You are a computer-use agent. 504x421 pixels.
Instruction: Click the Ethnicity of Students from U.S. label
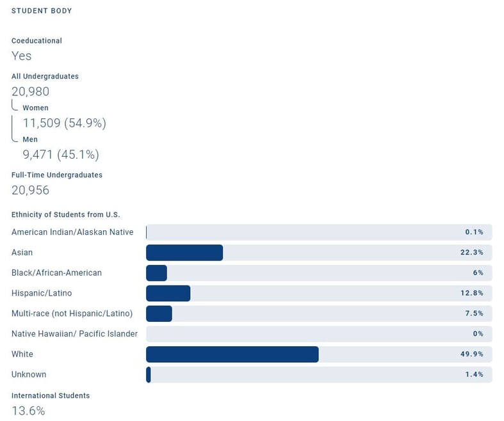[65, 214]
